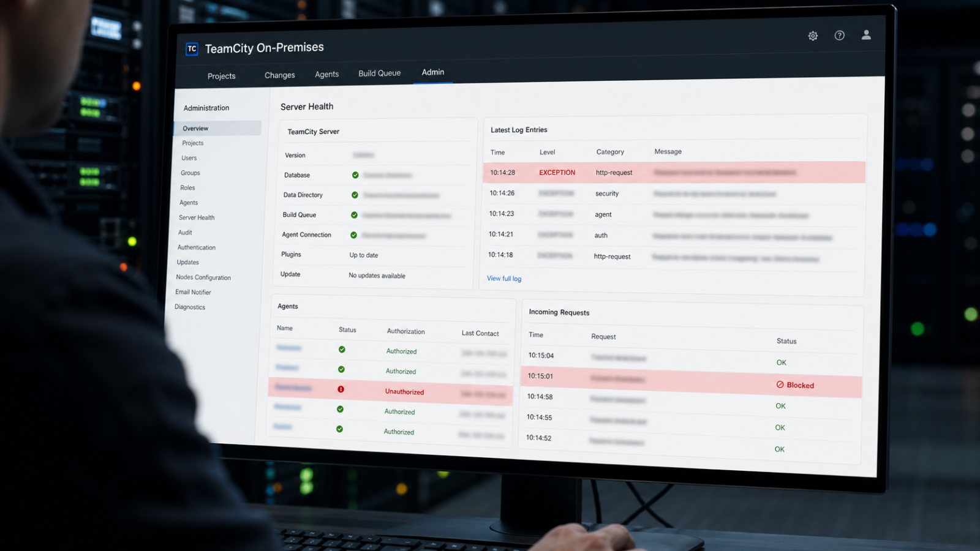The height and width of the screenshot is (551, 980).
Task: Click the red alert icon of Unauthorized agent
Action: [x=341, y=389]
